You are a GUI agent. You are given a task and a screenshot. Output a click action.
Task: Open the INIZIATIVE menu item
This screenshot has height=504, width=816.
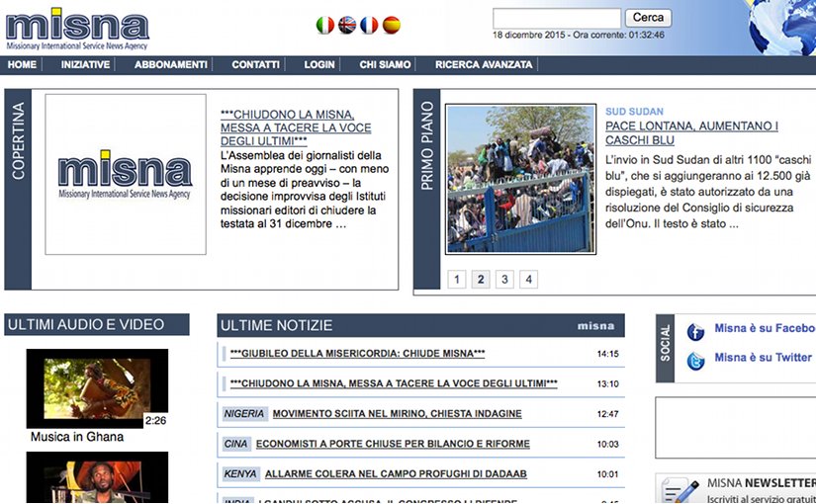pyautogui.click(x=85, y=64)
